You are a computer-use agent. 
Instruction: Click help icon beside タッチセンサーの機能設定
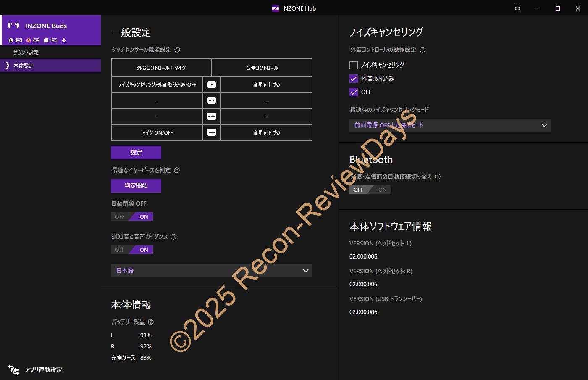[x=177, y=50]
